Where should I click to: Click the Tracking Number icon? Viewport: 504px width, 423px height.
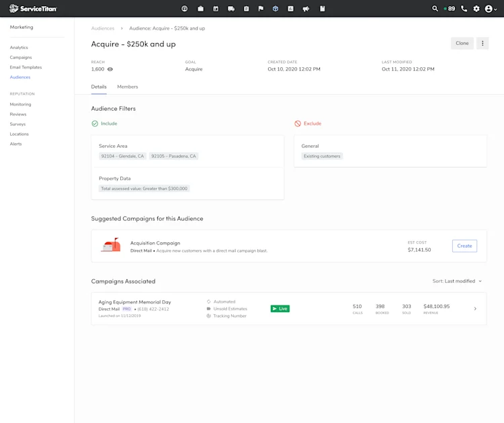pyautogui.click(x=208, y=316)
